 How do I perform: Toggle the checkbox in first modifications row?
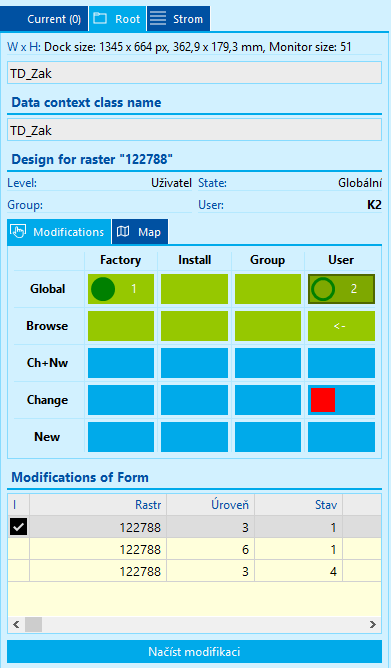click(x=18, y=527)
